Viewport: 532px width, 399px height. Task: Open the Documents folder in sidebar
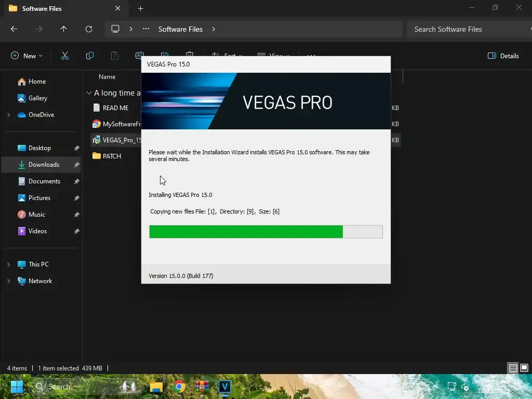pos(44,181)
